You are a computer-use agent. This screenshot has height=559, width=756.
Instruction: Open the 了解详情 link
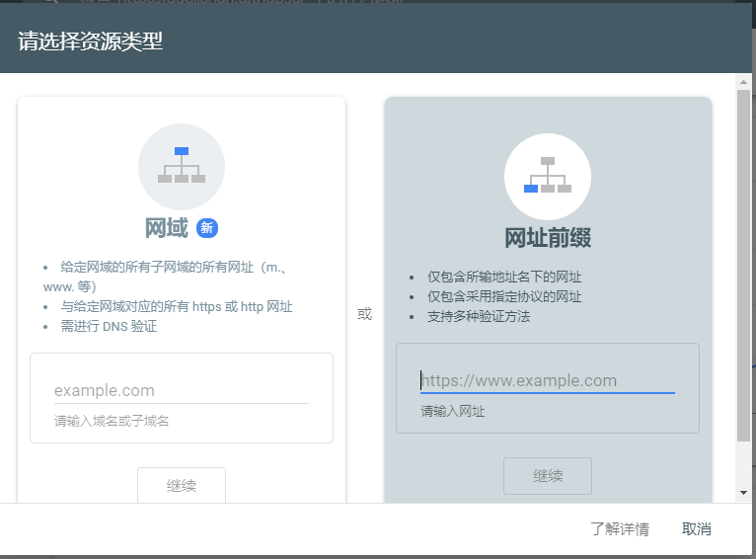(620, 529)
